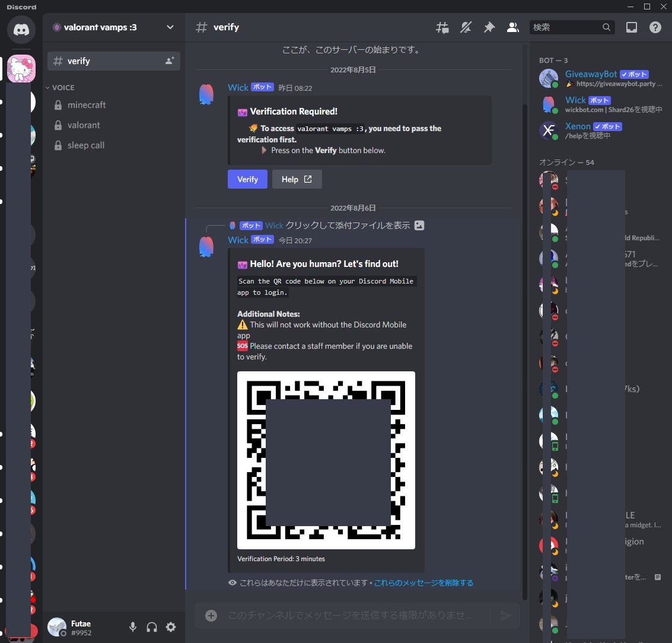Delete these ephemeral messages link
The width and height of the screenshot is (672, 643).
pos(423,583)
